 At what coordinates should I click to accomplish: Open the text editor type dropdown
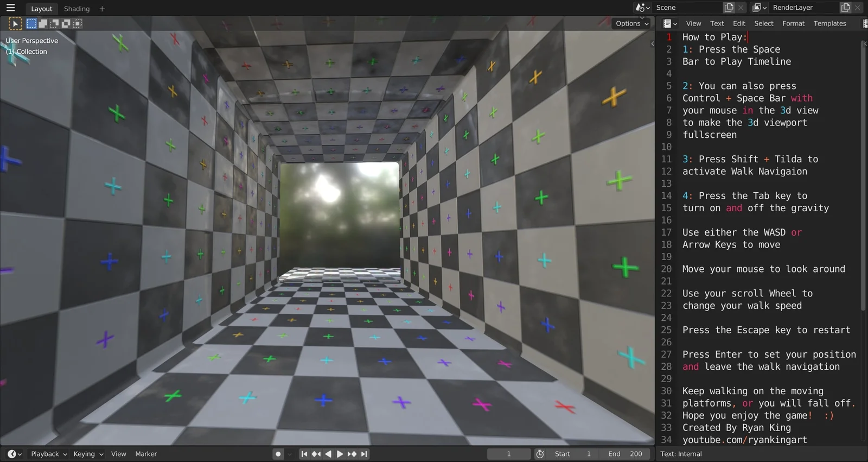click(671, 23)
